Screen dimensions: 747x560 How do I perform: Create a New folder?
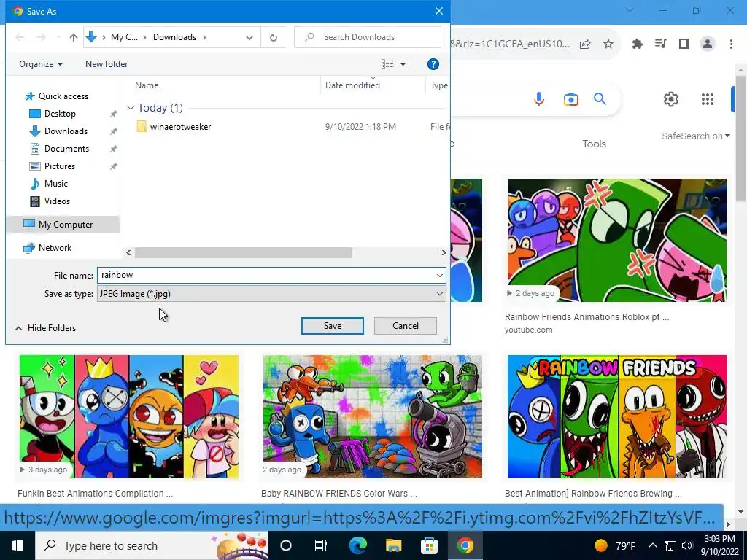(107, 64)
